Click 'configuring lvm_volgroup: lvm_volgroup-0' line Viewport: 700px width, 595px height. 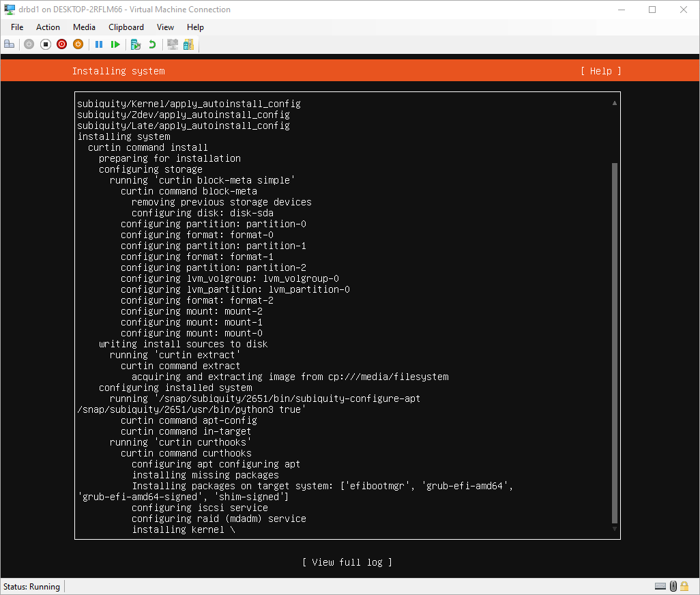click(x=229, y=278)
